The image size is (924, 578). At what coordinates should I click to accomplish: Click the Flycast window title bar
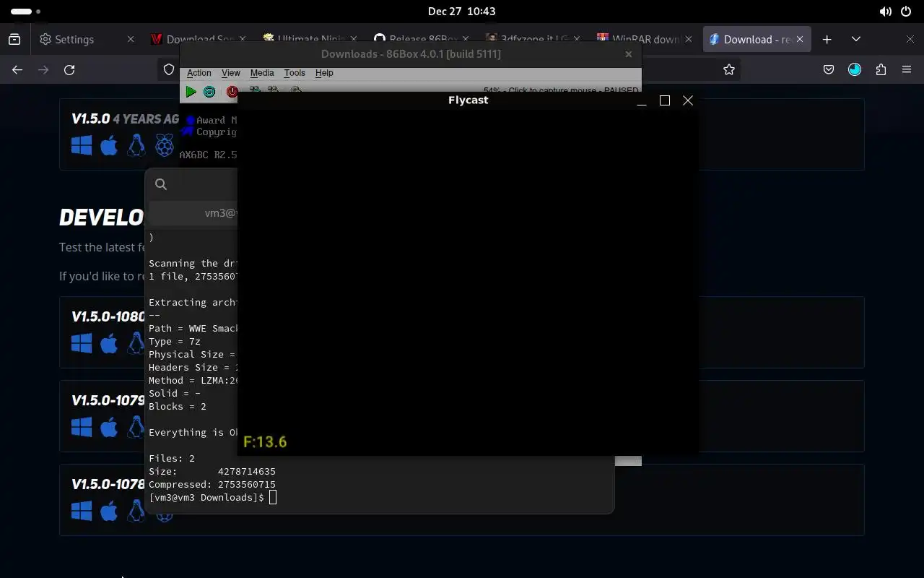tap(468, 100)
